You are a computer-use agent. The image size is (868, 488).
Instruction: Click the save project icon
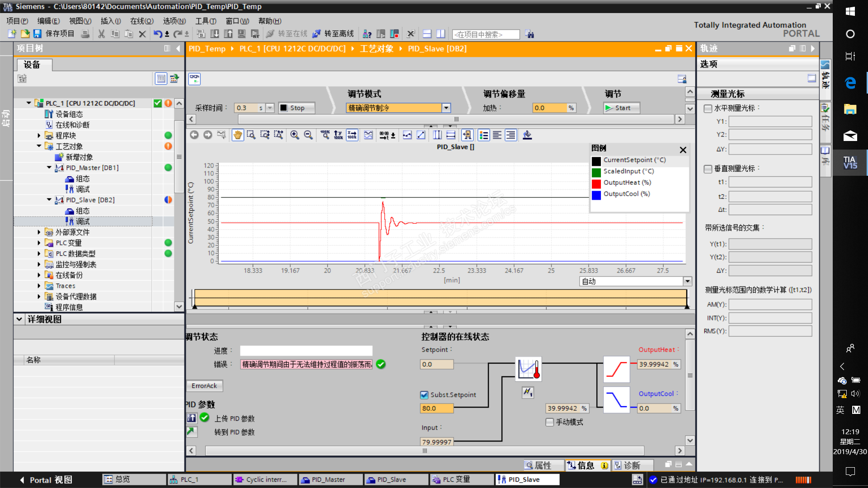click(38, 34)
